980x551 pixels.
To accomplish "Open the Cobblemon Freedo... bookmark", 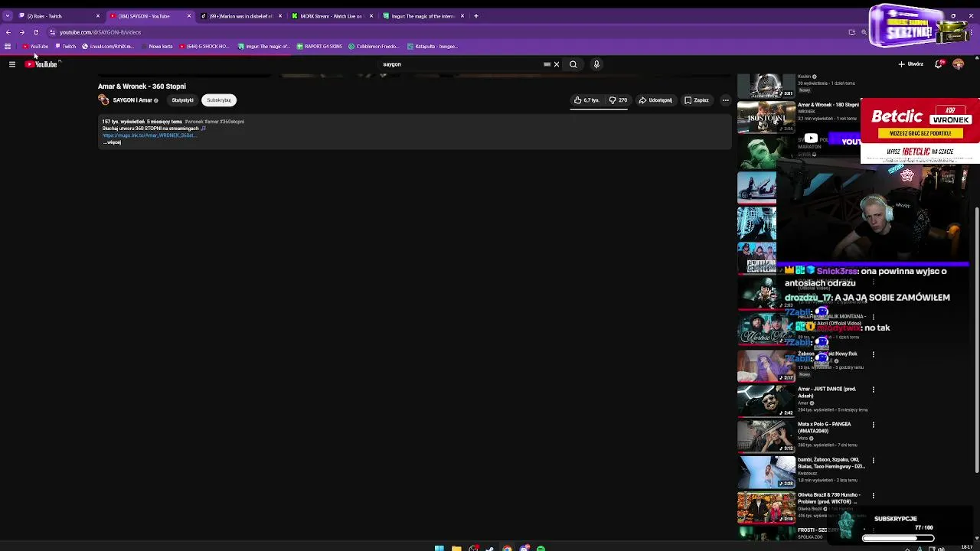I will pos(374,47).
